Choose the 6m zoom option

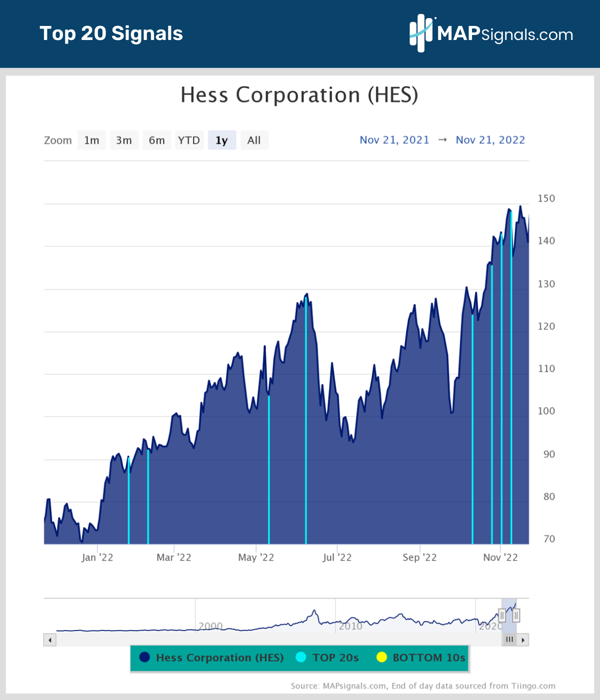(157, 140)
